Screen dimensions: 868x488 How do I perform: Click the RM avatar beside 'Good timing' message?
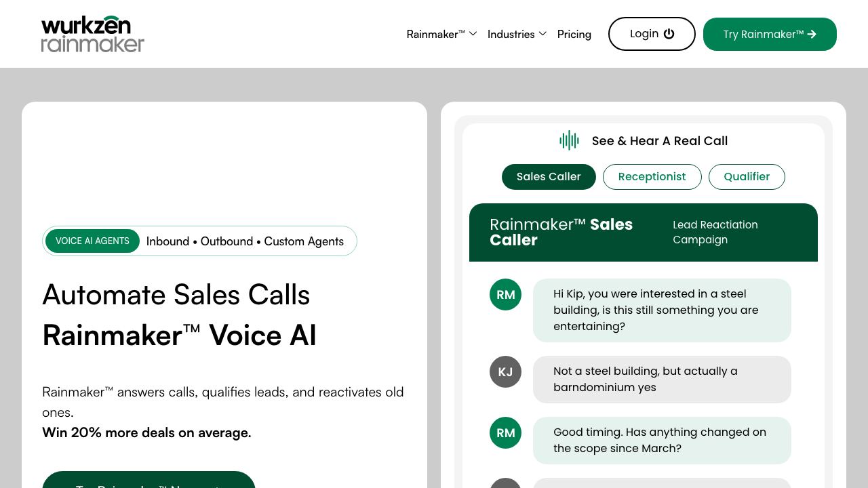coord(505,432)
